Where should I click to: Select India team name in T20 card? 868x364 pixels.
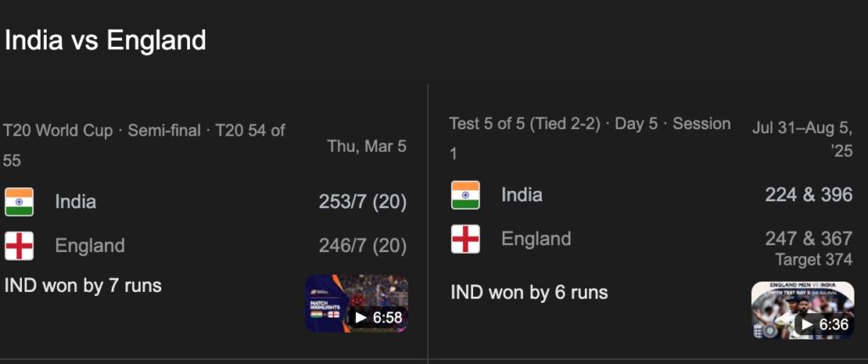click(x=75, y=202)
